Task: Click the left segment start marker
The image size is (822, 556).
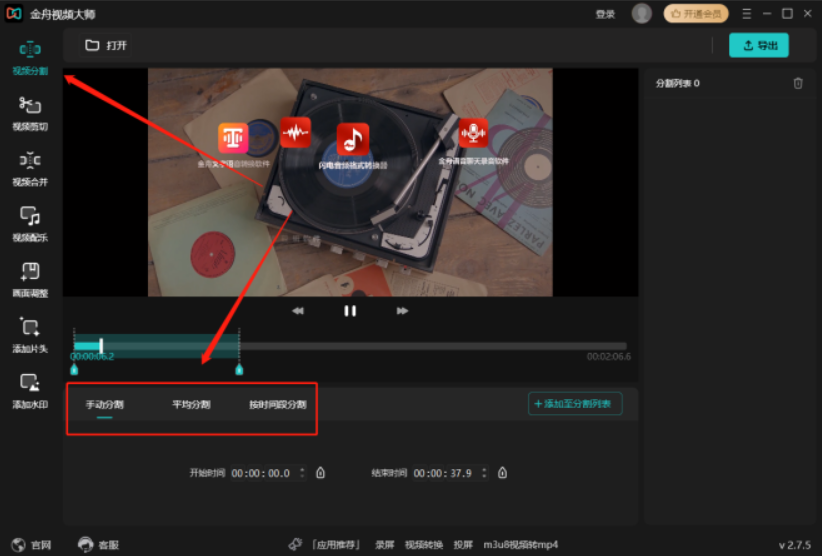Action: pos(74,370)
